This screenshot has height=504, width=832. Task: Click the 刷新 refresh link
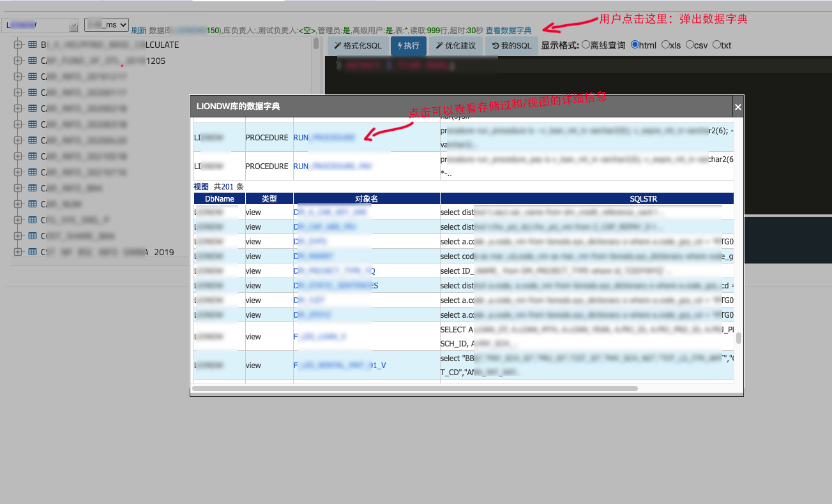[x=139, y=30]
